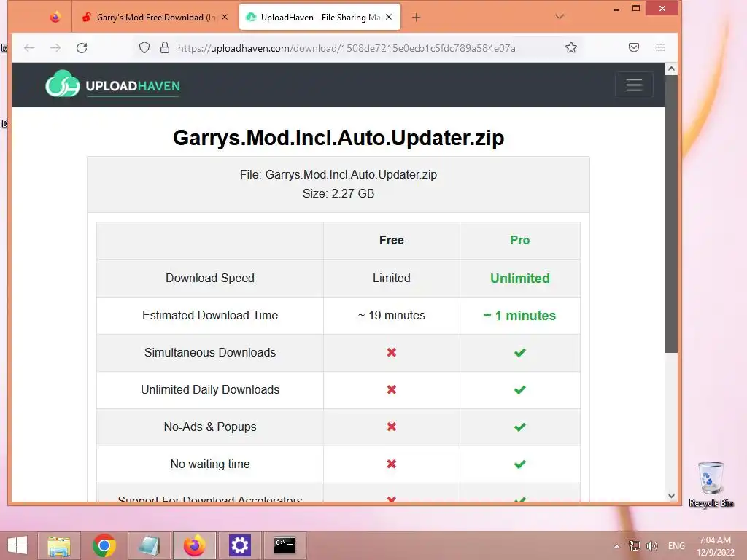Open Firefox application hamburger menu

(659, 47)
